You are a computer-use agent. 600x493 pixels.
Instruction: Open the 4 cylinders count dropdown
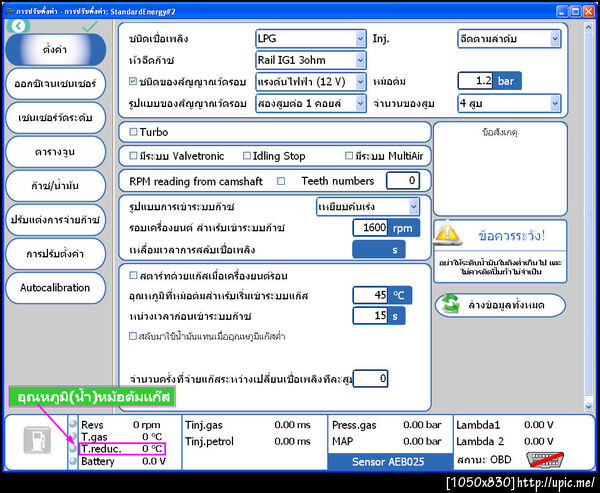pyautogui.click(x=509, y=103)
